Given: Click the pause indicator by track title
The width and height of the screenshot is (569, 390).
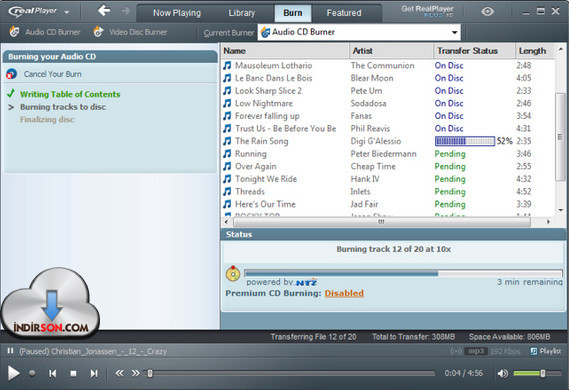Looking at the screenshot, I should point(10,351).
